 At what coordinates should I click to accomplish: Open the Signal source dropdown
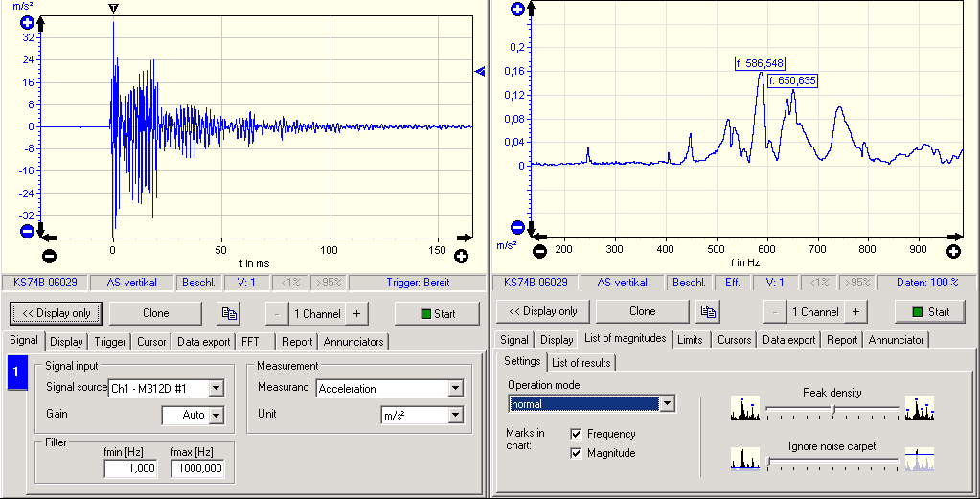coord(216,388)
